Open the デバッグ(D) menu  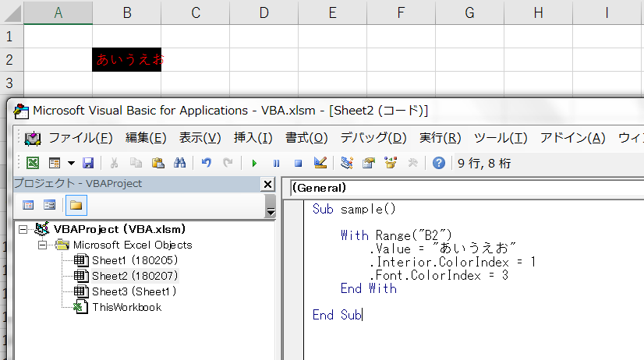pyautogui.click(x=373, y=138)
